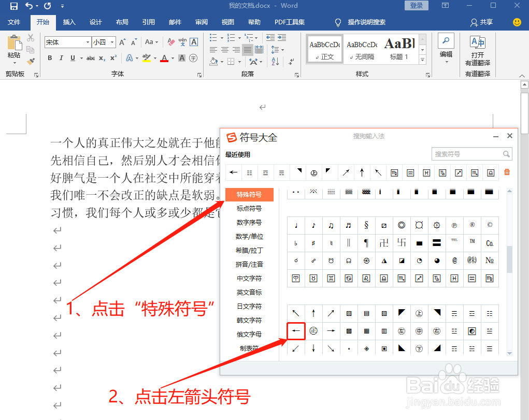Toggle center alignment

point(225,50)
